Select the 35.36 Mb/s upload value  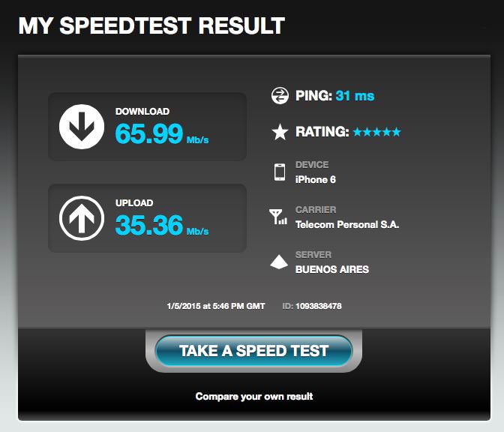[x=162, y=225]
